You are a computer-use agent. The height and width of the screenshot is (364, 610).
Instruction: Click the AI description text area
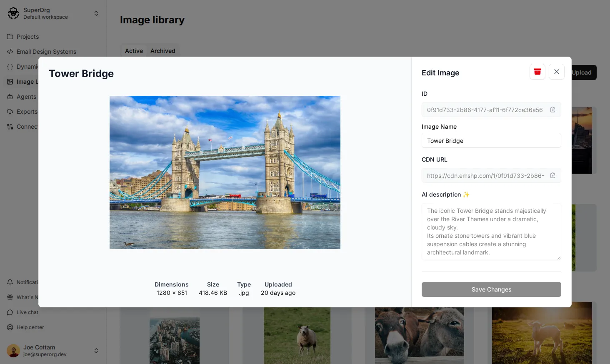(x=491, y=232)
